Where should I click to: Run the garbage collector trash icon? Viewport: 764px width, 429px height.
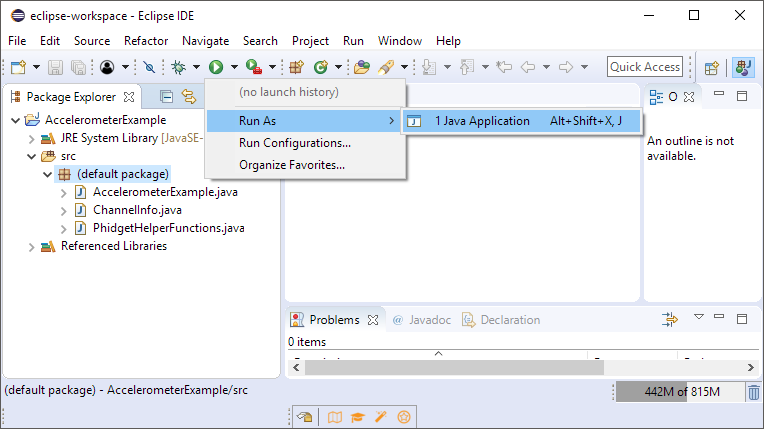coord(754,392)
